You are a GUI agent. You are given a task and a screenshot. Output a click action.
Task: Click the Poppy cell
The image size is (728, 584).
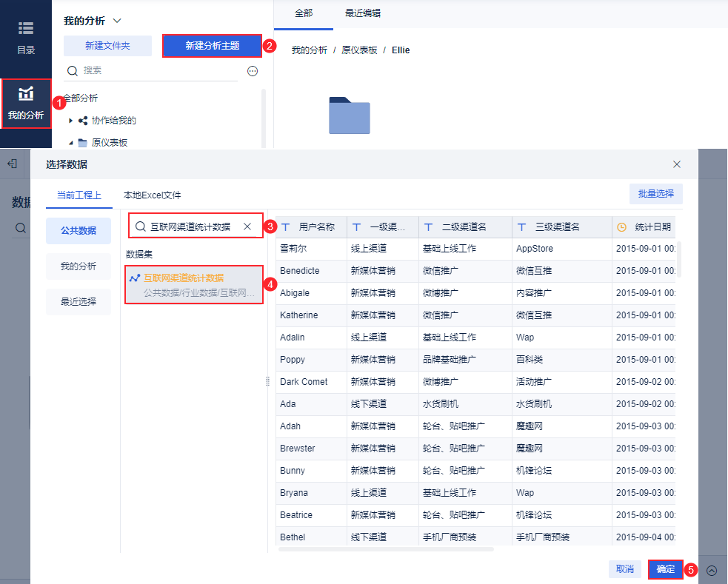tap(311, 360)
